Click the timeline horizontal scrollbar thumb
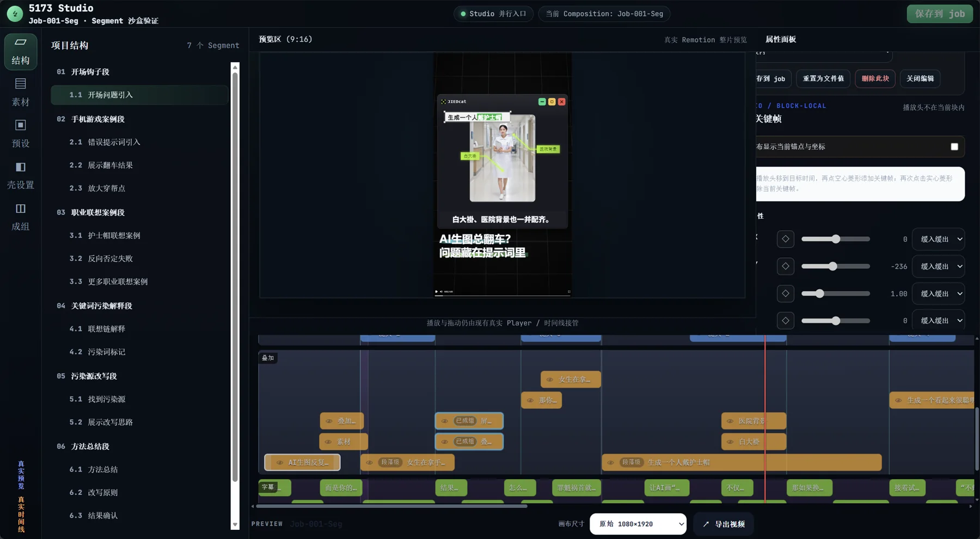This screenshot has height=539, width=980. pos(391,506)
